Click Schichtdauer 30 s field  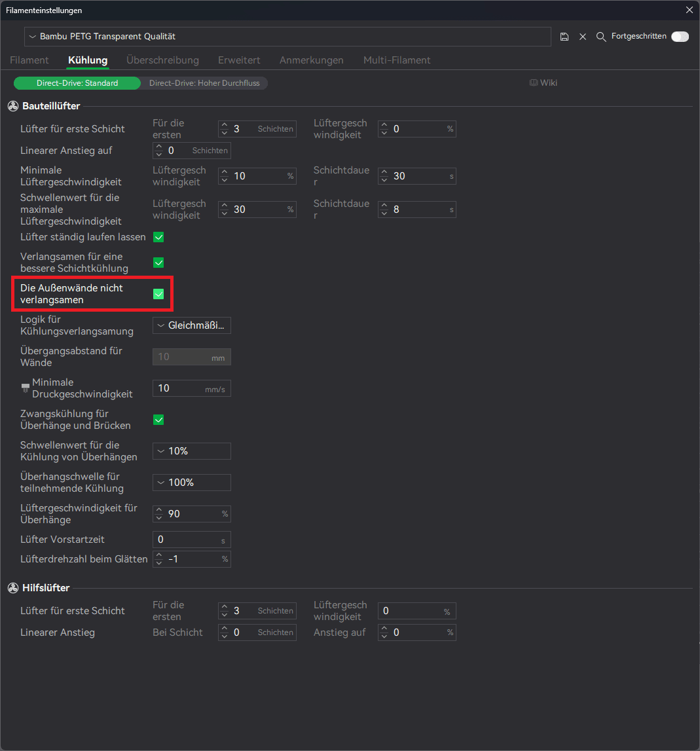[x=417, y=176]
